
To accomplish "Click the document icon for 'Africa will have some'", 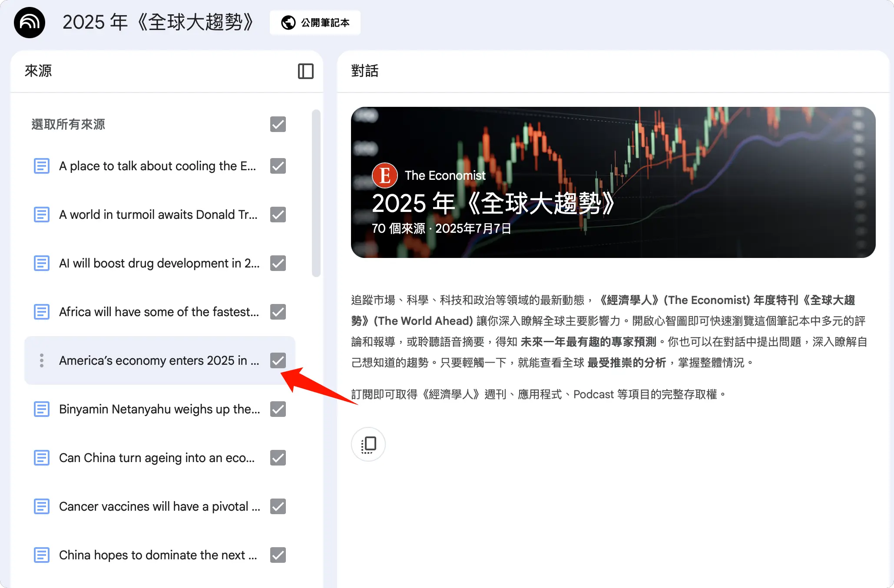I will coord(42,312).
